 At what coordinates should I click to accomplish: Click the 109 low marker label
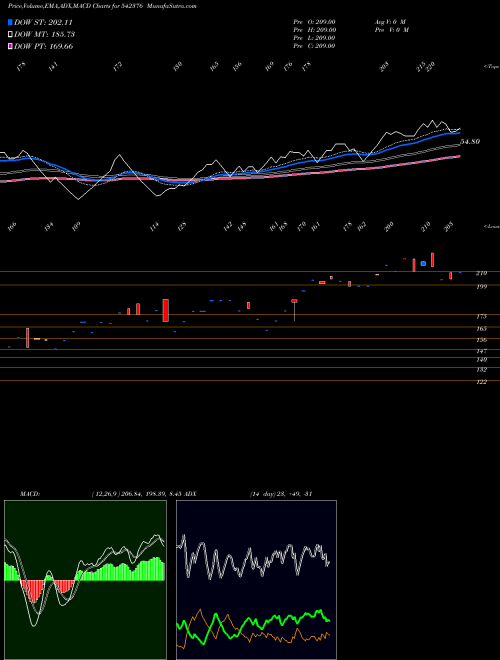point(76,226)
